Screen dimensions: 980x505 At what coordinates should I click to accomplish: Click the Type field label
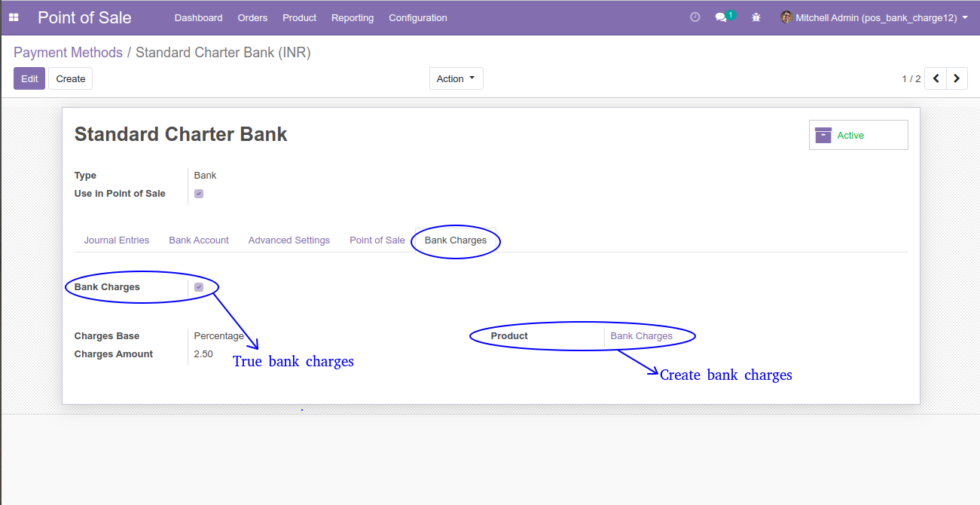coord(85,176)
